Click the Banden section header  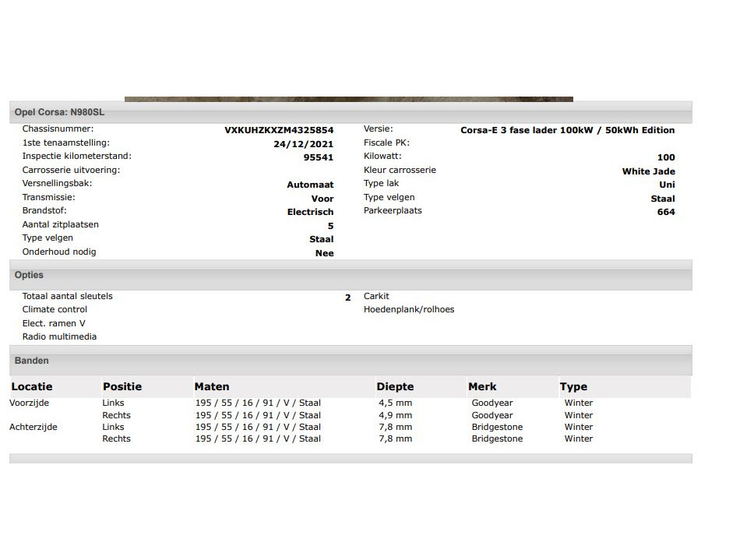(351, 361)
